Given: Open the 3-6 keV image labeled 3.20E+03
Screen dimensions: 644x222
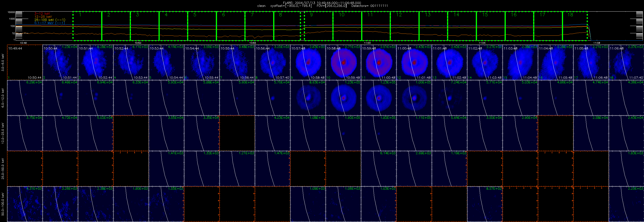Looking at the screenshot, I should tap(272, 62).
